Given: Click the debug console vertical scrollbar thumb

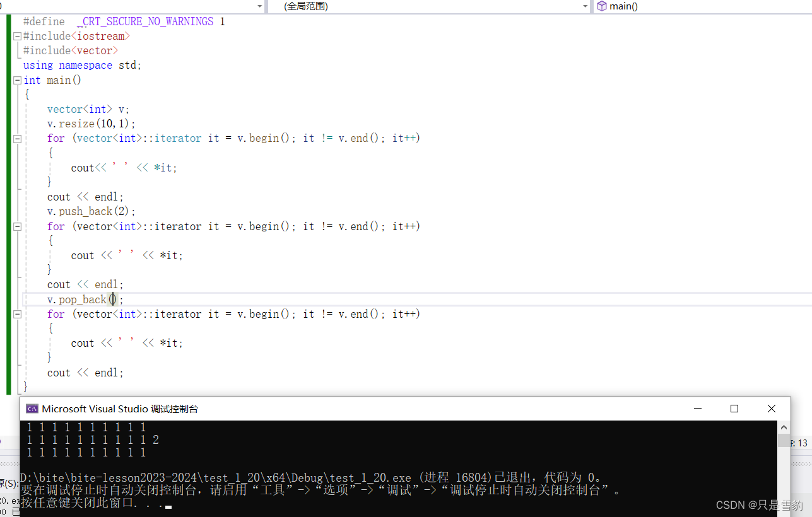Looking at the screenshot, I should [x=783, y=440].
